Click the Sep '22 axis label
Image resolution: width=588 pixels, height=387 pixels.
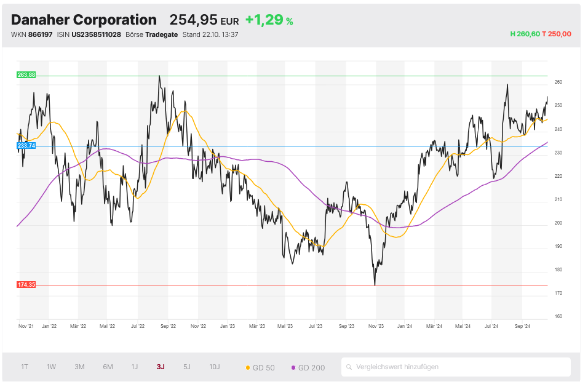(x=168, y=326)
